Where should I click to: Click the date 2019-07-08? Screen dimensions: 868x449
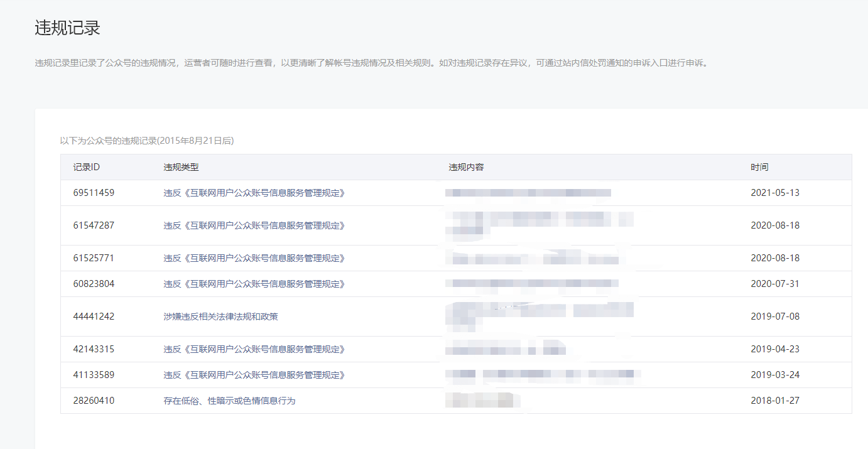775,316
